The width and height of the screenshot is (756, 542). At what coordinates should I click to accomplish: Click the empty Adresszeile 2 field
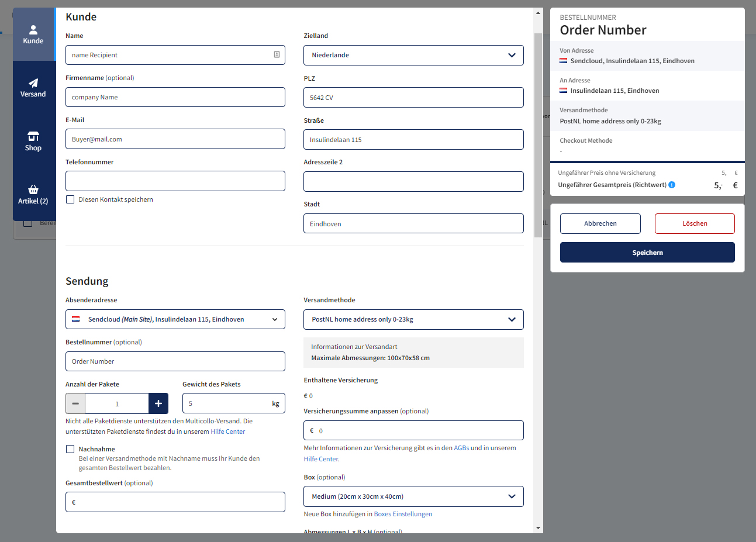[x=413, y=182]
